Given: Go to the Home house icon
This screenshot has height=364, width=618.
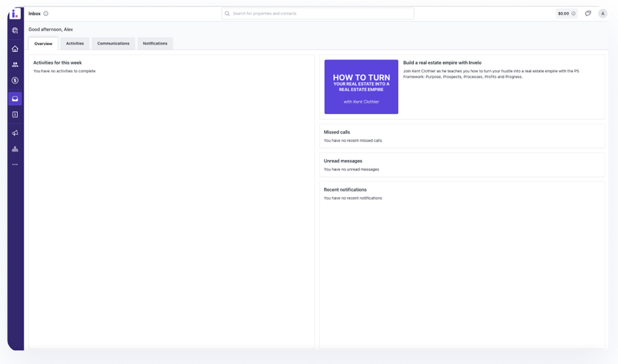Looking at the screenshot, I should [x=15, y=49].
